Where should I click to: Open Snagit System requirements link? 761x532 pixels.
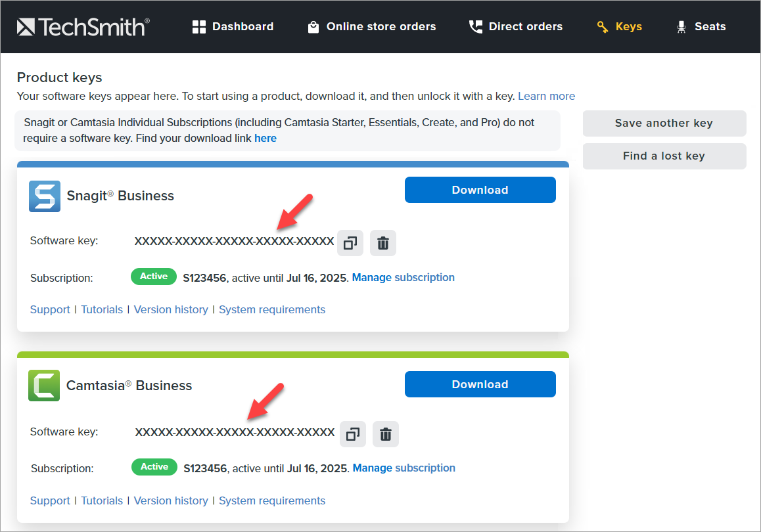[272, 309]
